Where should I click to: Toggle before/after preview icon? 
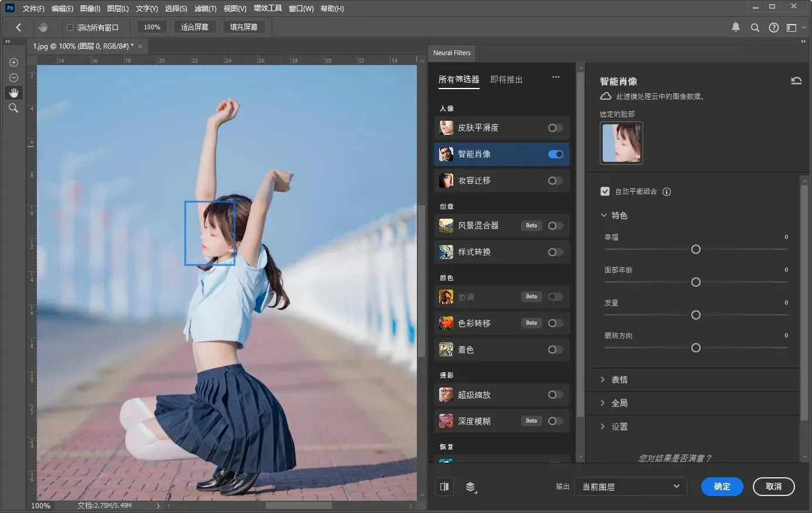444,487
